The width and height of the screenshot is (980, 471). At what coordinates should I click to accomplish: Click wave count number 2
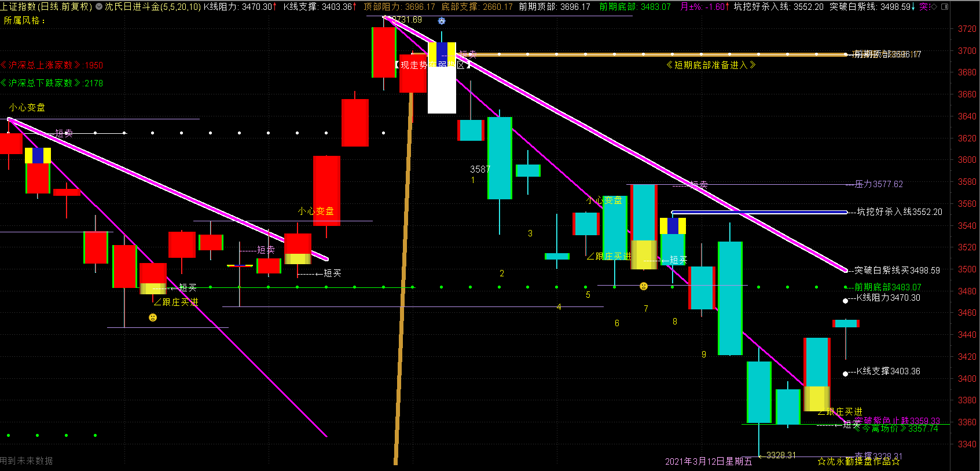coord(502,273)
